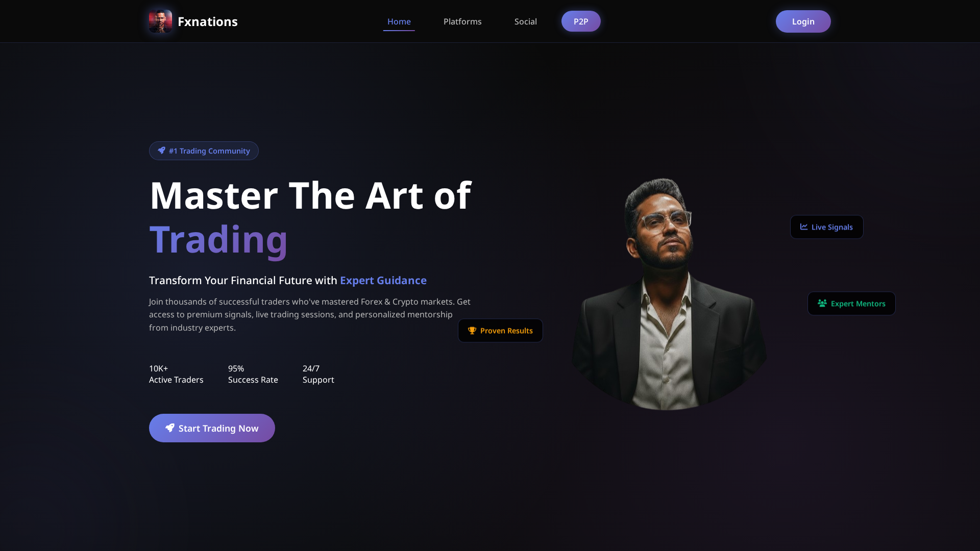
Task: Click the rocket icon in Trading Community badge
Action: pyautogui.click(x=161, y=151)
